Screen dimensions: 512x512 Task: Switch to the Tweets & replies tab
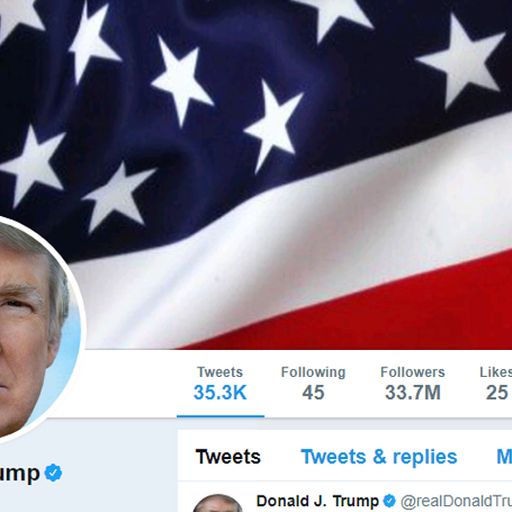[x=379, y=456]
